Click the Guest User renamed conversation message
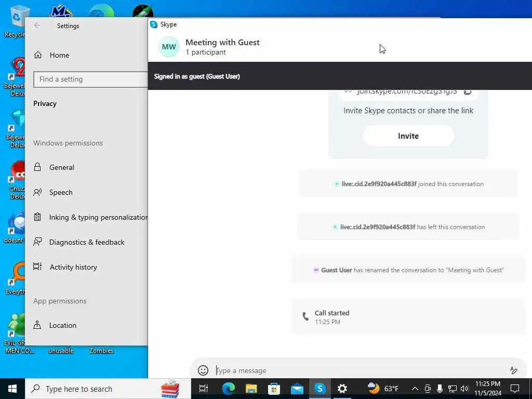532x399 pixels. point(408,270)
